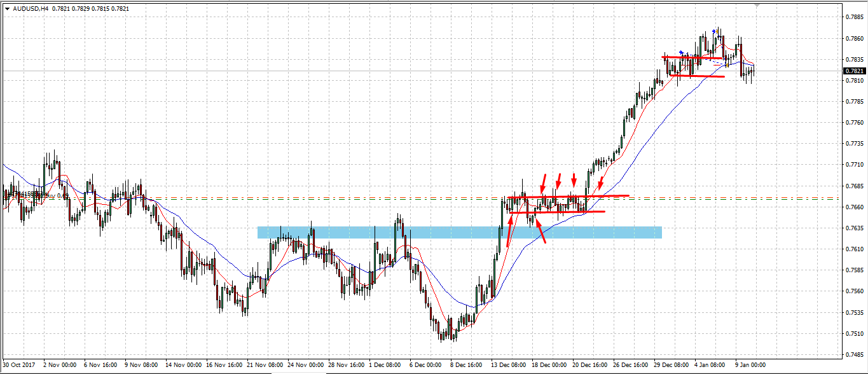The image size is (868, 374).
Task: Select the low value 0.7815 in chart header
Action: (x=102, y=9)
